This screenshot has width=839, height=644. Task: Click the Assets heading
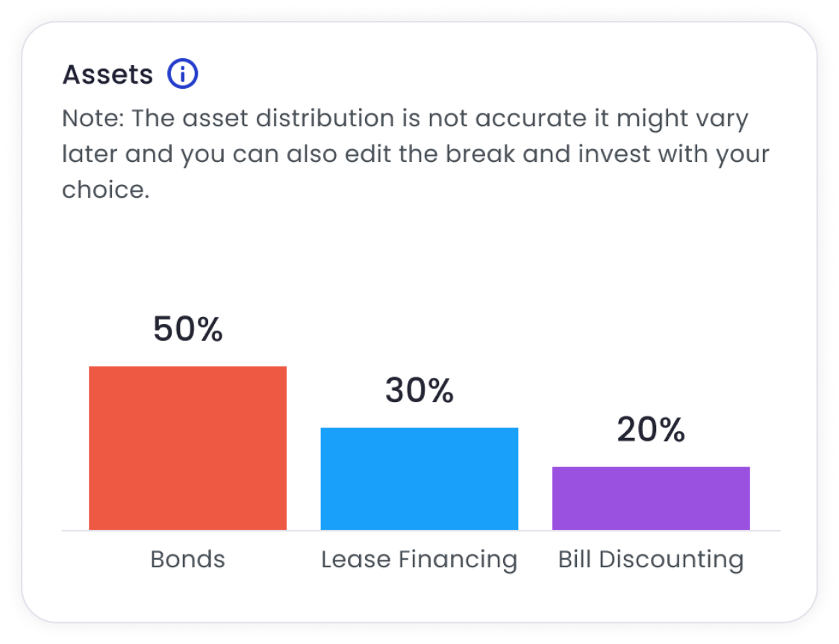pos(107,75)
